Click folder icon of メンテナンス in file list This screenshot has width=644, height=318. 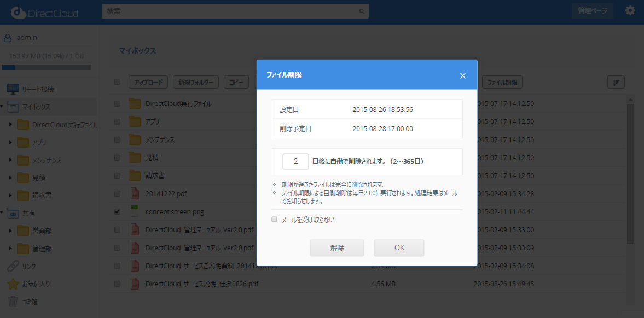[x=134, y=139]
